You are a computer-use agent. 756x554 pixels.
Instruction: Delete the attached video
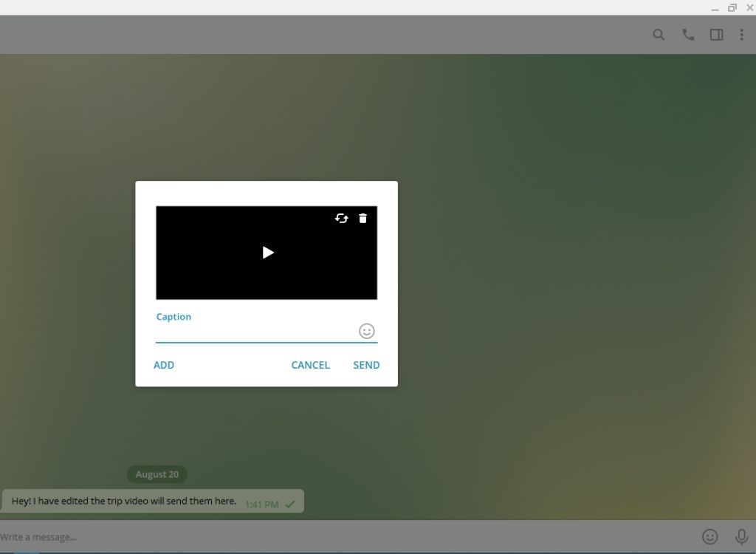[x=362, y=219]
